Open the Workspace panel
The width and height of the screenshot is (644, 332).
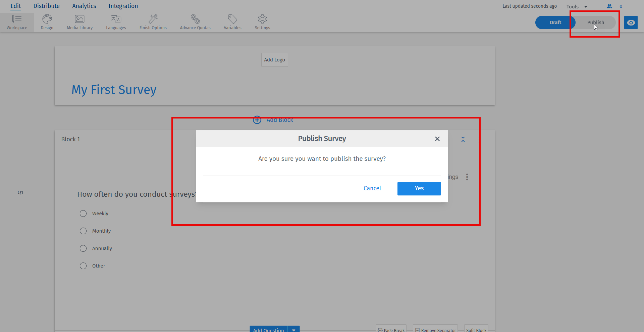17,22
